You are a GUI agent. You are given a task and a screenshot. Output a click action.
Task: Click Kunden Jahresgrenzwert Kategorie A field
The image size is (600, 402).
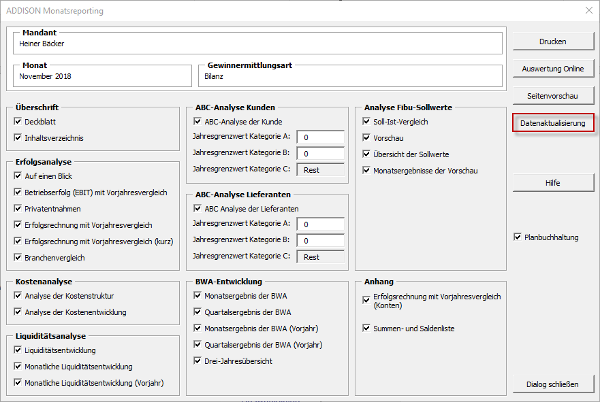click(321, 137)
